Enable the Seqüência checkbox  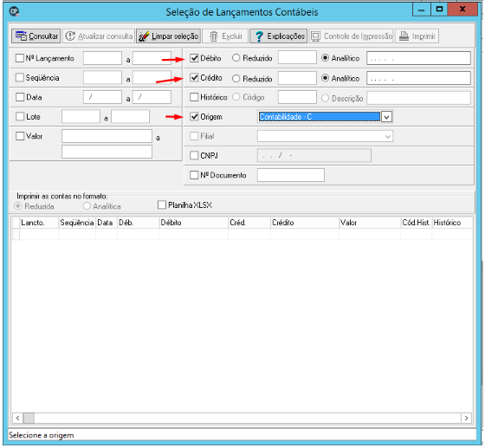click(19, 77)
